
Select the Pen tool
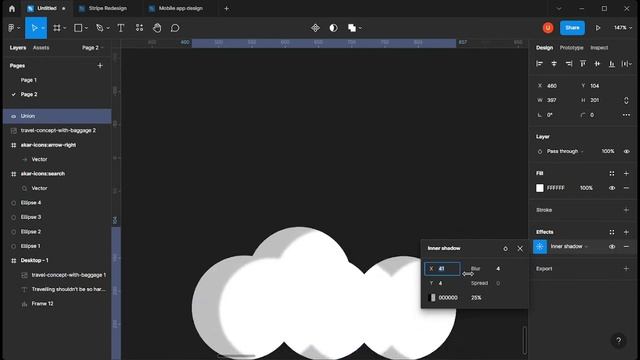point(99,28)
